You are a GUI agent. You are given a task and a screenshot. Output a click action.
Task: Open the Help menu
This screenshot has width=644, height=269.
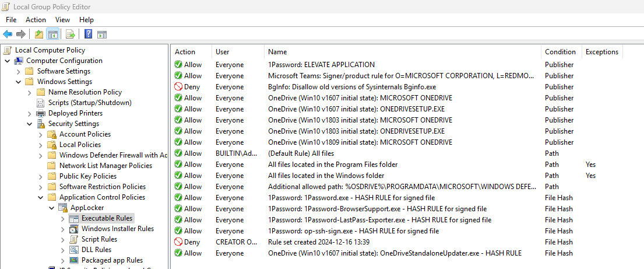[x=86, y=20]
